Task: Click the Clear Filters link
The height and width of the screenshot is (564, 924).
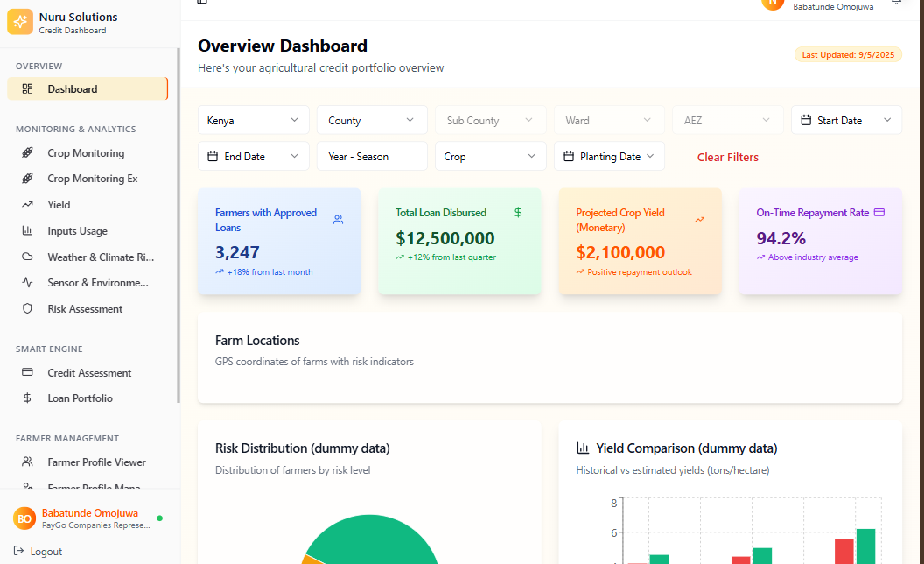Action: pos(728,157)
